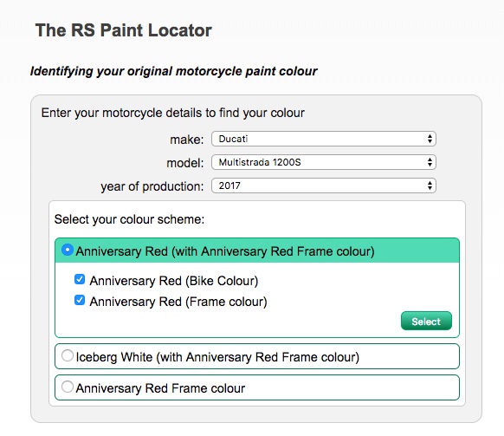The image size is (504, 436).
Task: Select Anniversary Red Frame colour radio button
Action: (68, 387)
